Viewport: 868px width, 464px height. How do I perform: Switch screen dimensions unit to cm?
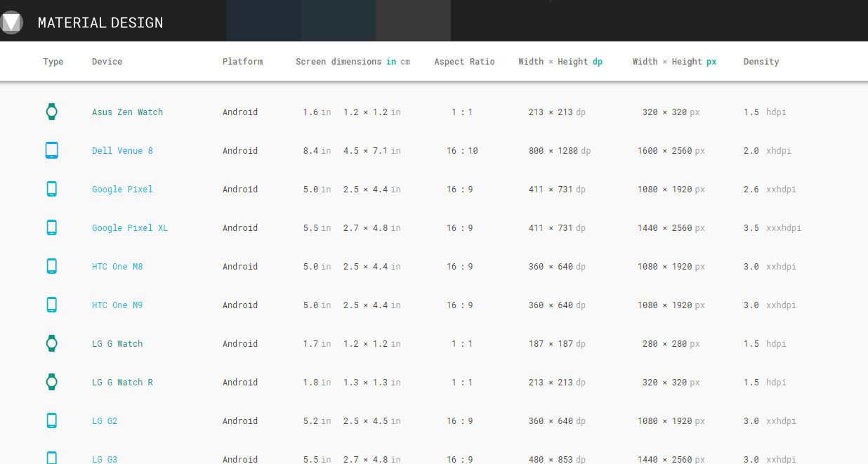[405, 62]
